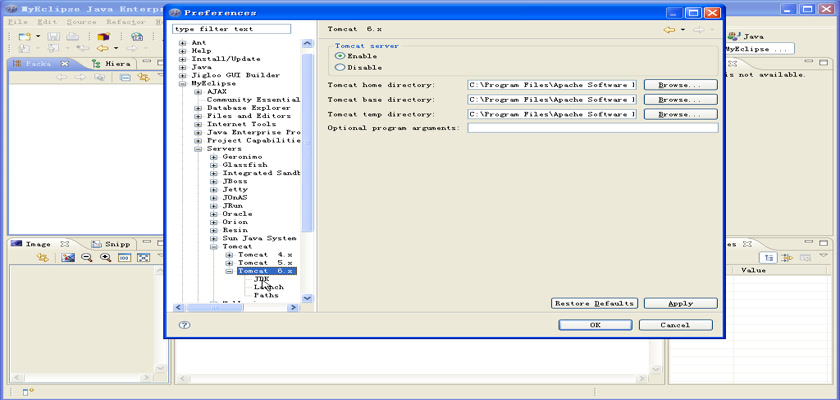Click the Save toolbar icon in main window
This screenshot has height=400, width=840.
tap(54, 36)
